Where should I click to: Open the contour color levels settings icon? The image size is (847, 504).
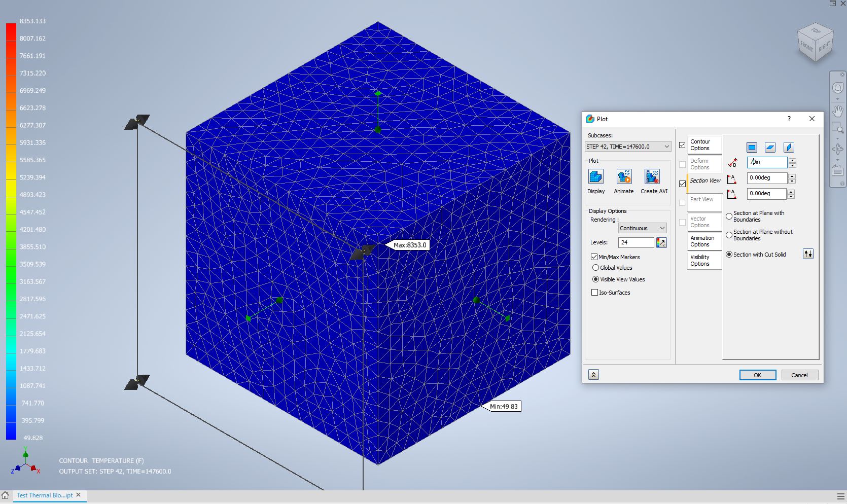pyautogui.click(x=661, y=242)
